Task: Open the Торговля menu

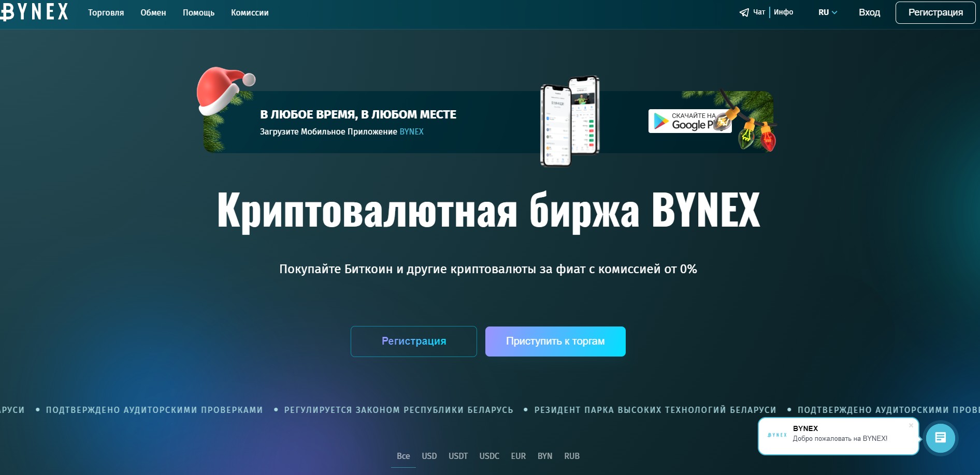Action: pos(106,12)
